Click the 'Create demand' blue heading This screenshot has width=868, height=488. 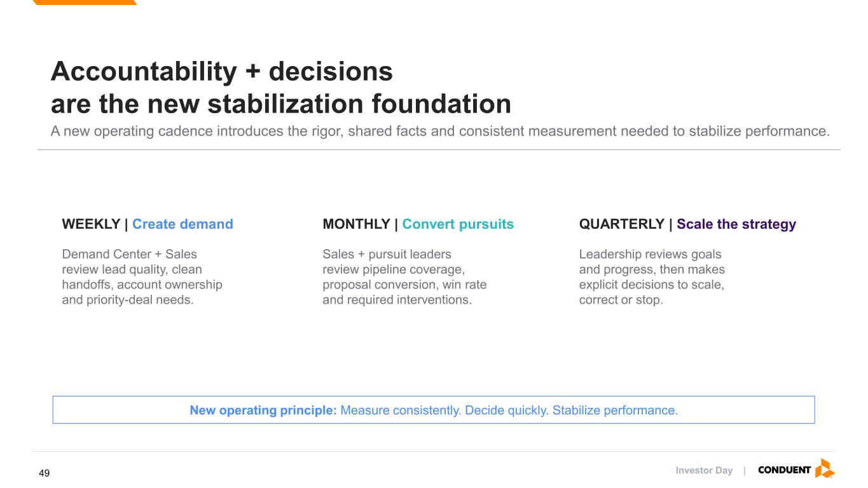pyautogui.click(x=183, y=224)
